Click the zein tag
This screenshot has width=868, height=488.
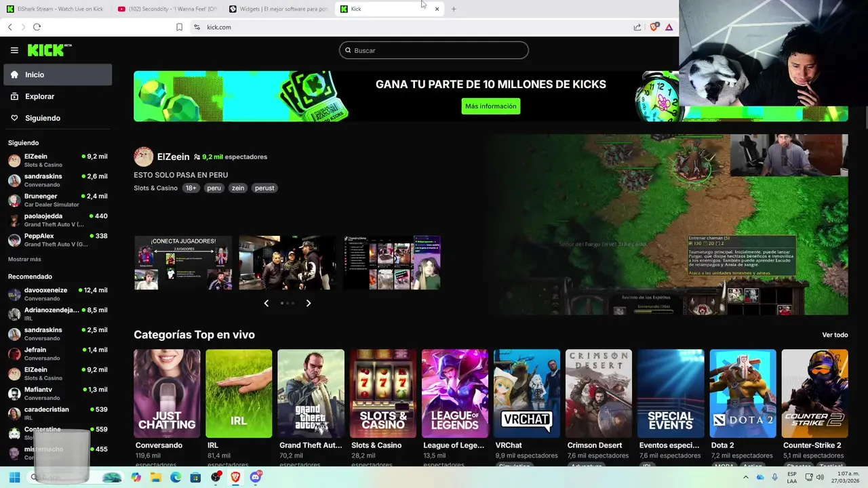pyautogui.click(x=237, y=188)
